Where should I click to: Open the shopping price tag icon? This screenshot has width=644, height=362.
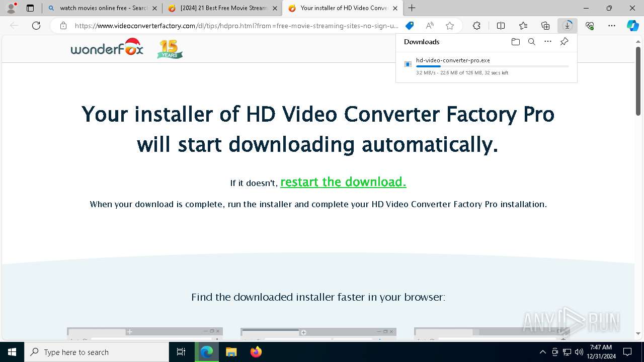410,26
